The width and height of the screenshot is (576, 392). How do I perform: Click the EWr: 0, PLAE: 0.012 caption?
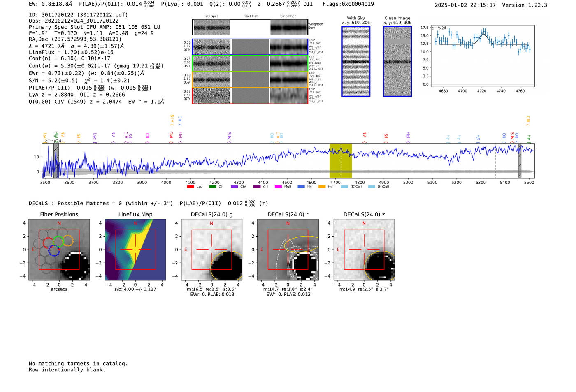[288, 294]
